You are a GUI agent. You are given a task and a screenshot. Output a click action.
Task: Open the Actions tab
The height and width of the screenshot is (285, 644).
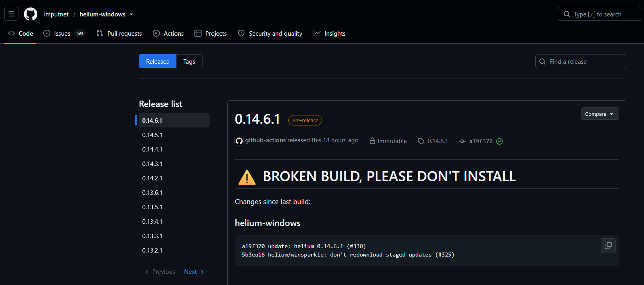(x=168, y=33)
